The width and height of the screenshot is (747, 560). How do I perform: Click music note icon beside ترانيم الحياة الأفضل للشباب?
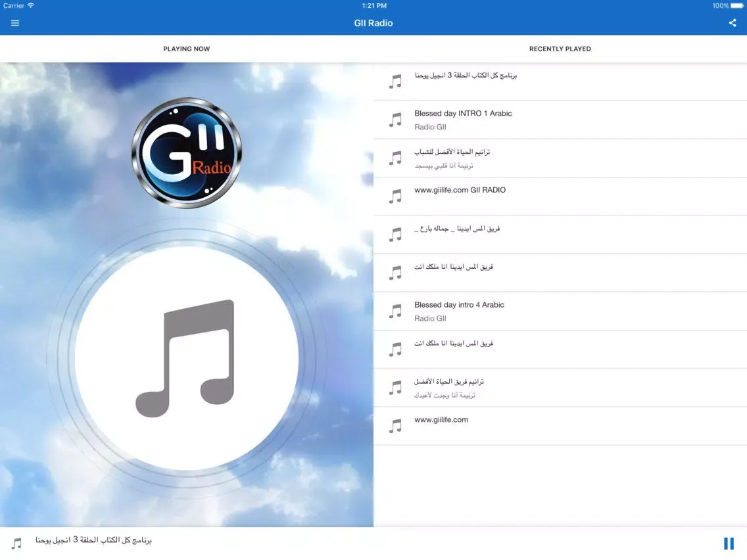tap(395, 158)
